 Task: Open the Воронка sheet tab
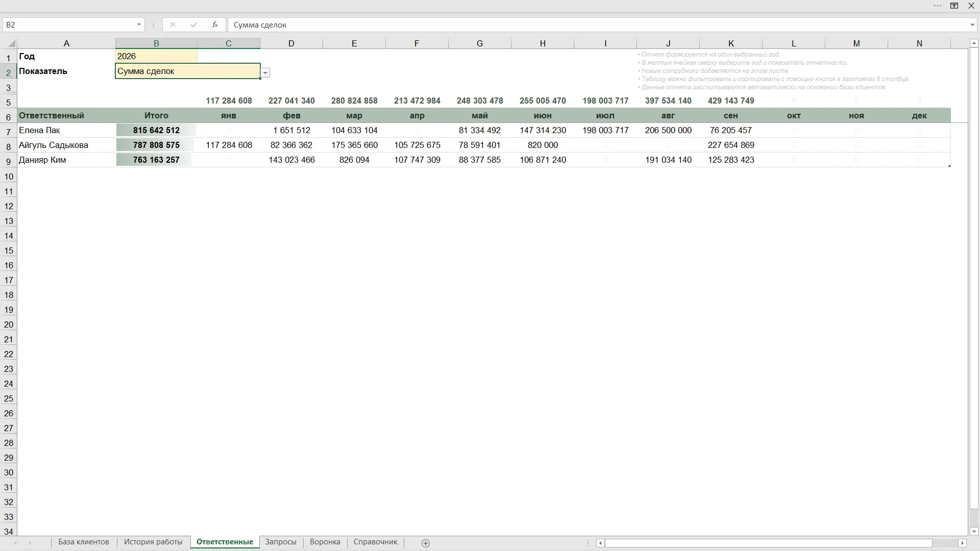[325, 542]
